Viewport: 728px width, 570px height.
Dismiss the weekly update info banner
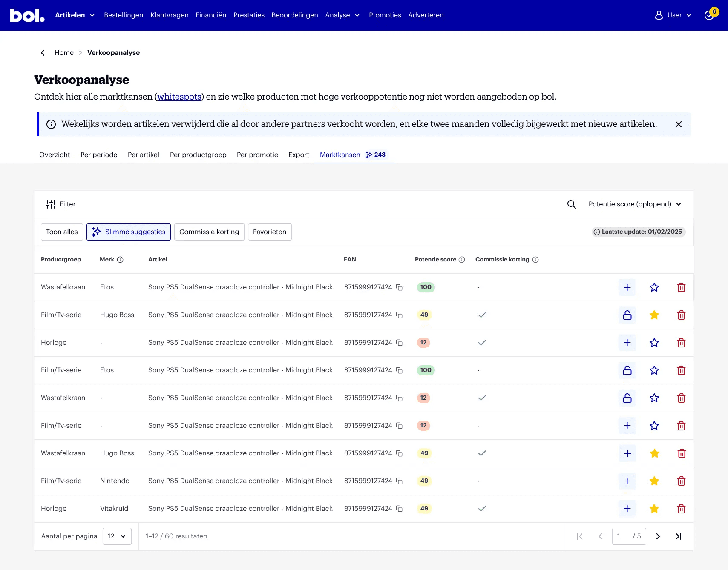pos(679,124)
